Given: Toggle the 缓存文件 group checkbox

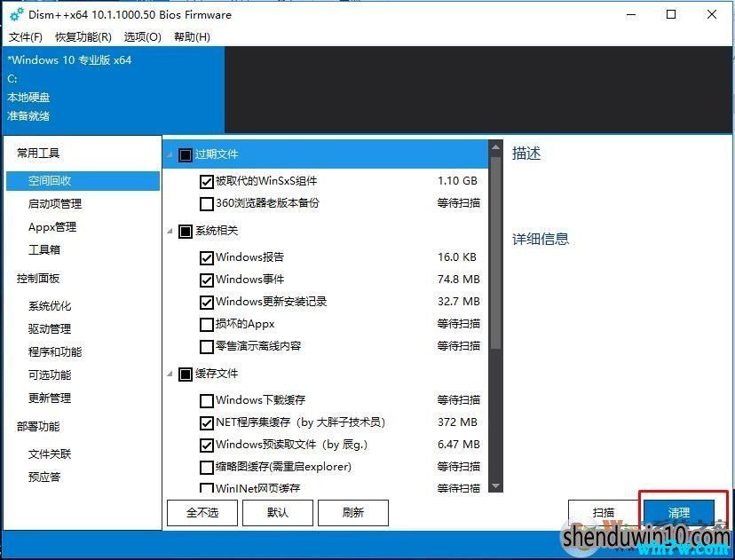Looking at the screenshot, I should pos(186,374).
